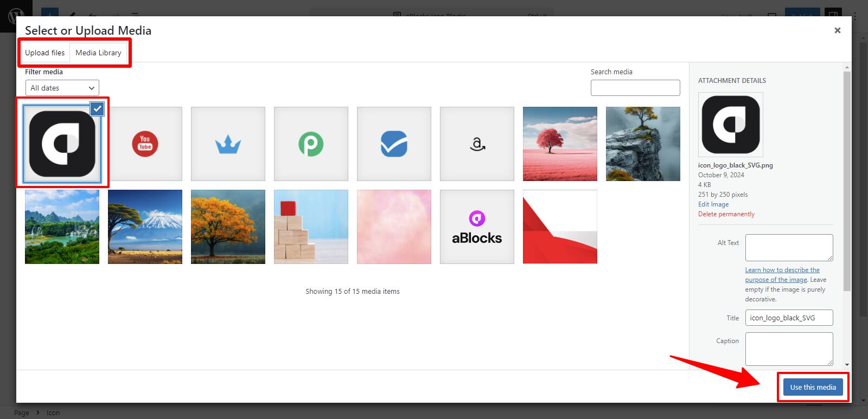This screenshot has width=868, height=419.
Task: Click the Delete permanently link
Action: [726, 214]
